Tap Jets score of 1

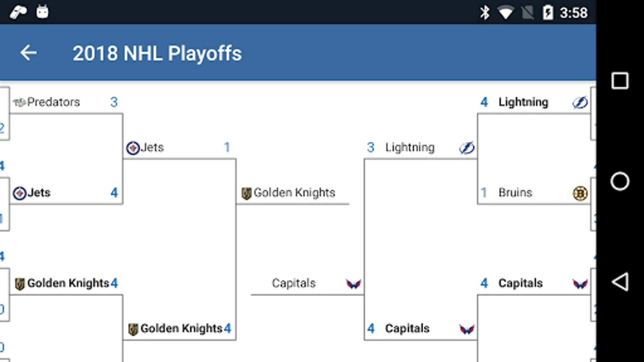[227, 147]
